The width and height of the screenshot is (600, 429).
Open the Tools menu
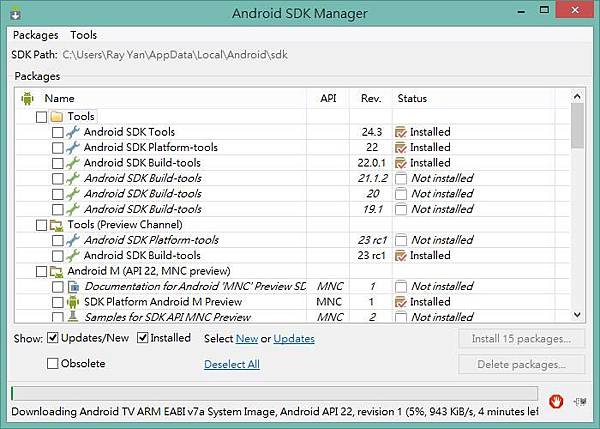point(83,35)
